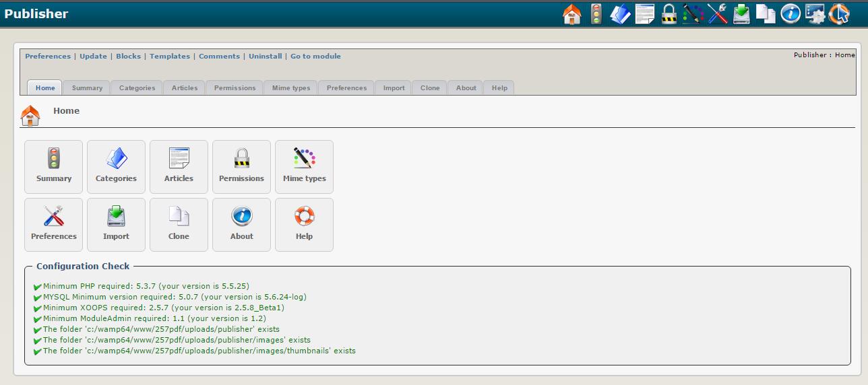Screen dimensions: 868x385
Task: Open Clone via top toolbar two-pages icon
Action: pos(766,14)
